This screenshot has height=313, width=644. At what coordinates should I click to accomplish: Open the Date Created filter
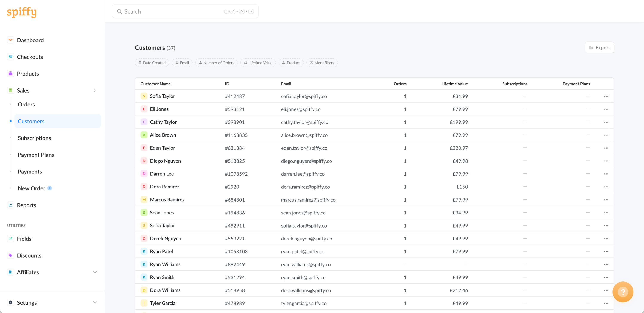coord(152,63)
